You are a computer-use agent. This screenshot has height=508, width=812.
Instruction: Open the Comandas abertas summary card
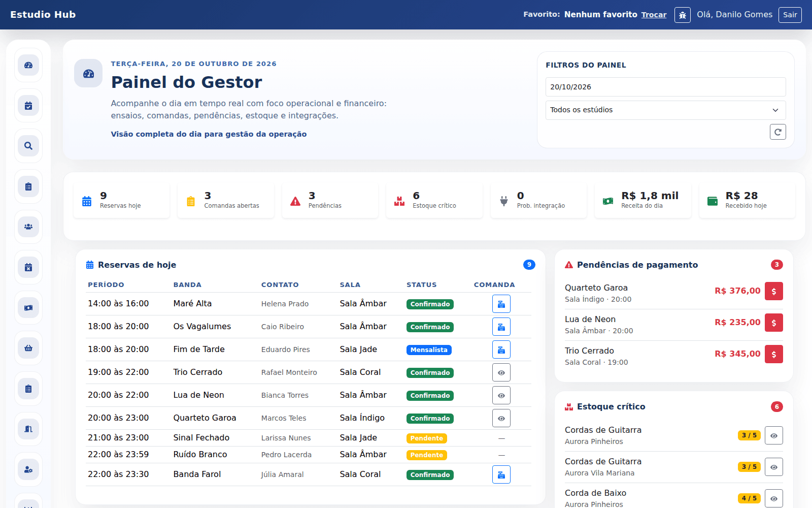(226, 201)
